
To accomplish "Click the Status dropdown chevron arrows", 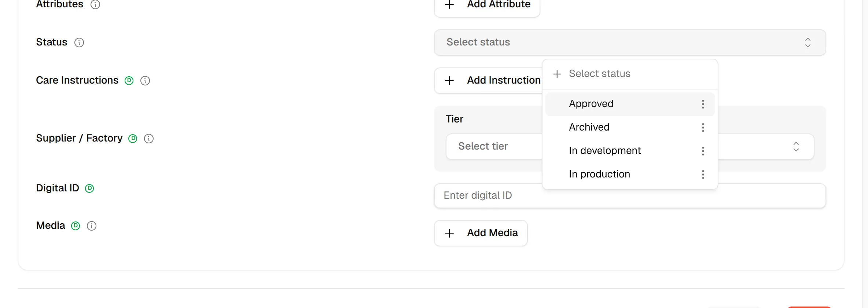I will click(x=808, y=43).
